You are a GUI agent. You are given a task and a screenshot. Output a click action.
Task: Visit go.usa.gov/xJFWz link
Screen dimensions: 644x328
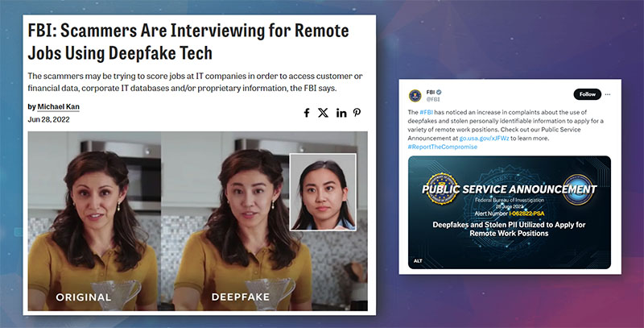coord(484,138)
